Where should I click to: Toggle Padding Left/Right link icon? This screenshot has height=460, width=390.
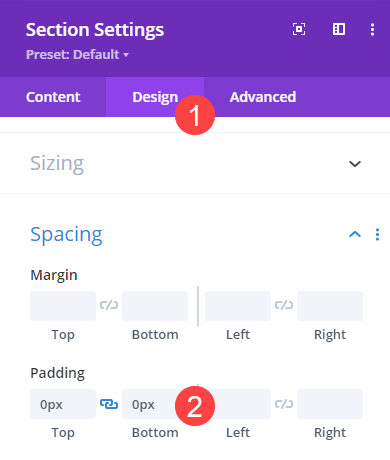(x=284, y=404)
